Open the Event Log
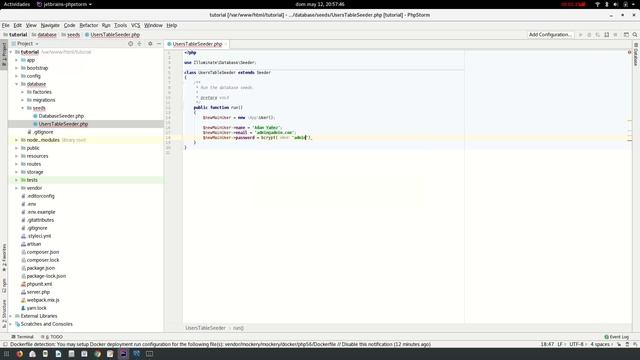 click(x=616, y=337)
